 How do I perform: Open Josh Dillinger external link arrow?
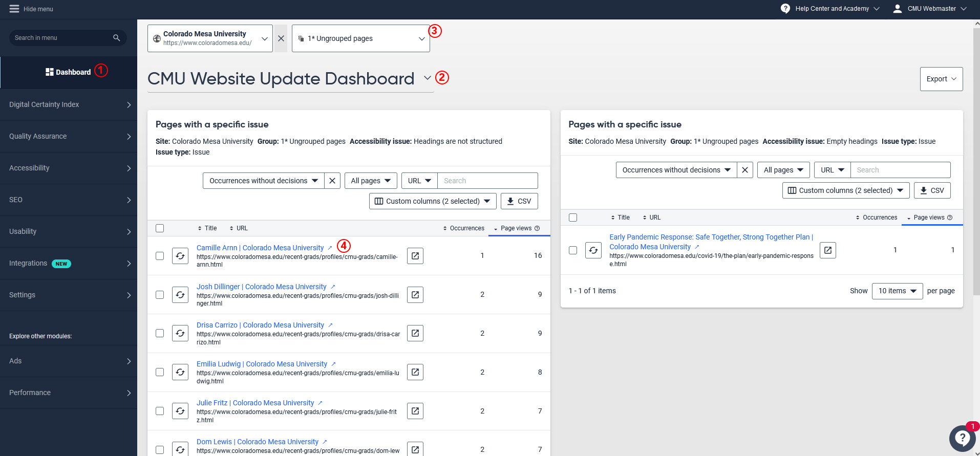(x=333, y=287)
